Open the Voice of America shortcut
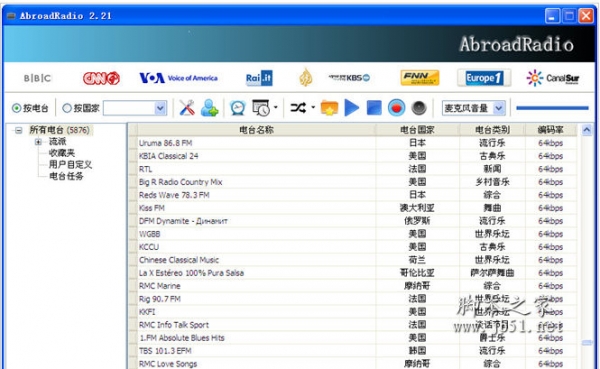The width and height of the screenshot is (600, 369). [x=178, y=78]
